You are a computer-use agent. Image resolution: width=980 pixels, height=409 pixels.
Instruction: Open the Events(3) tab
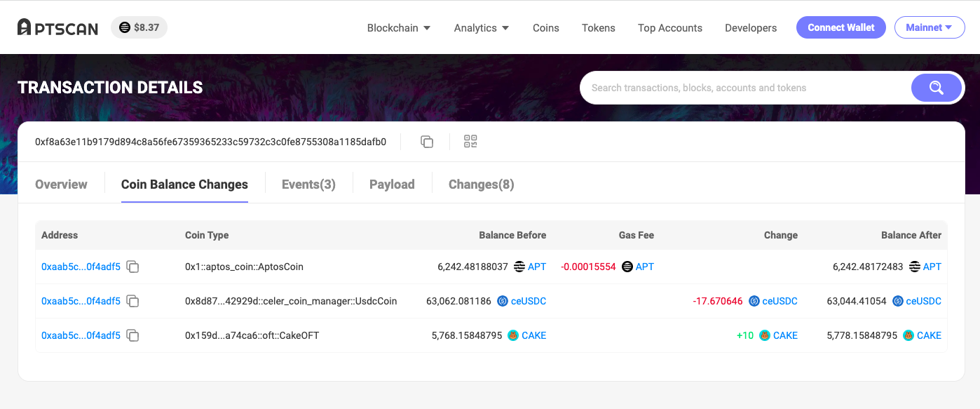click(x=308, y=185)
